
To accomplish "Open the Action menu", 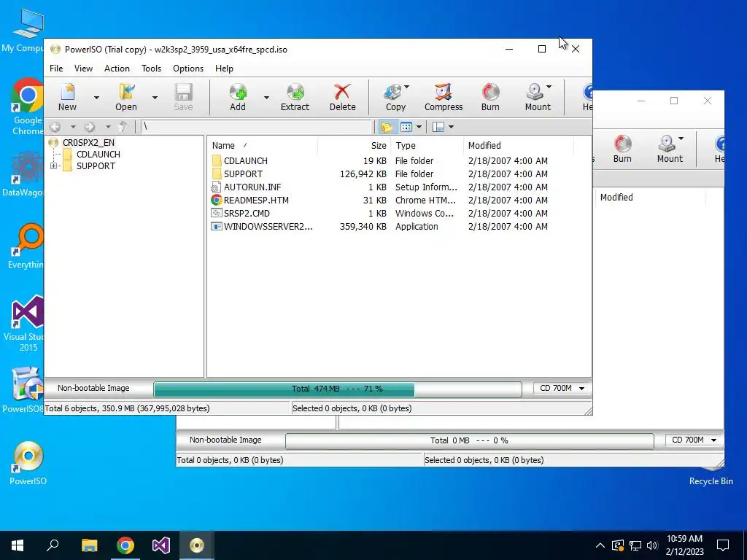I will pos(117,69).
